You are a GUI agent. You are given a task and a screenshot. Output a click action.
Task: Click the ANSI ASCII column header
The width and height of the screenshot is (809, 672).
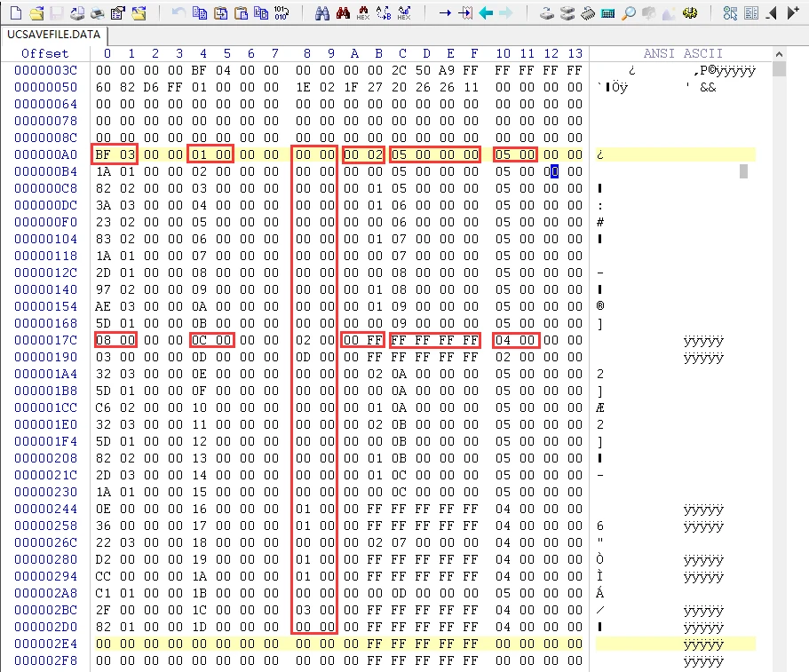[x=683, y=53]
